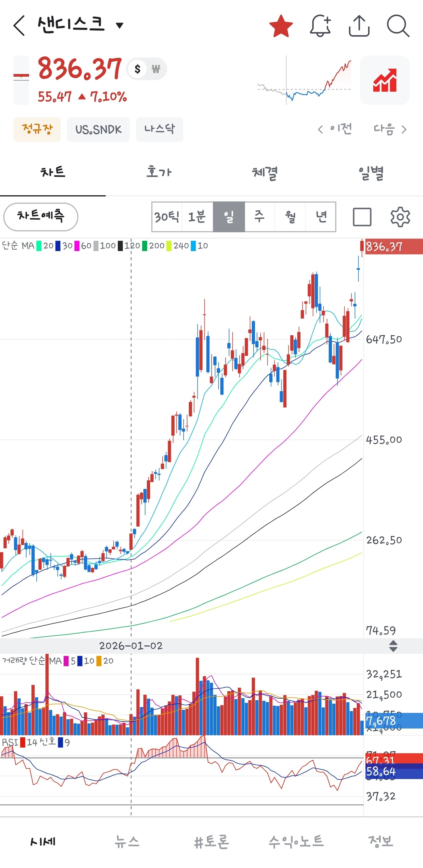The height and width of the screenshot is (868, 423).
Task: Tap the 647.50 price axis label
Action: pyautogui.click(x=384, y=339)
